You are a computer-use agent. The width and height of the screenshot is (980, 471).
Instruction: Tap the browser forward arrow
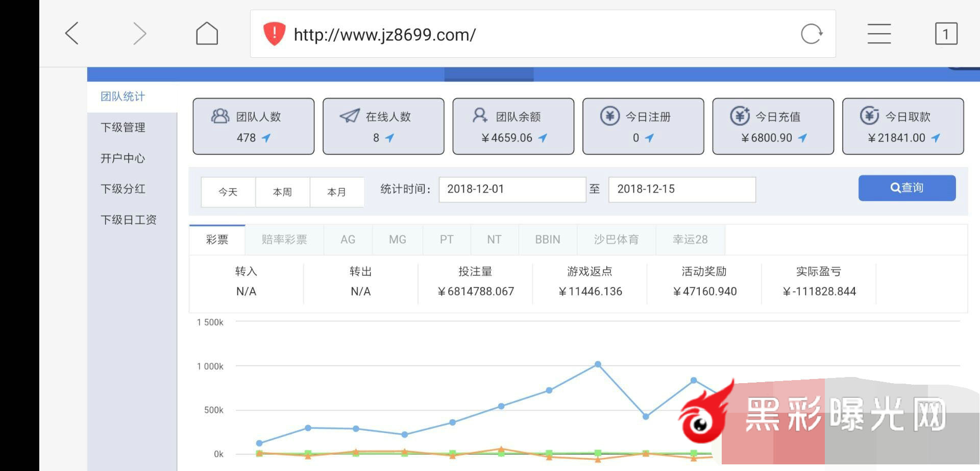click(139, 34)
